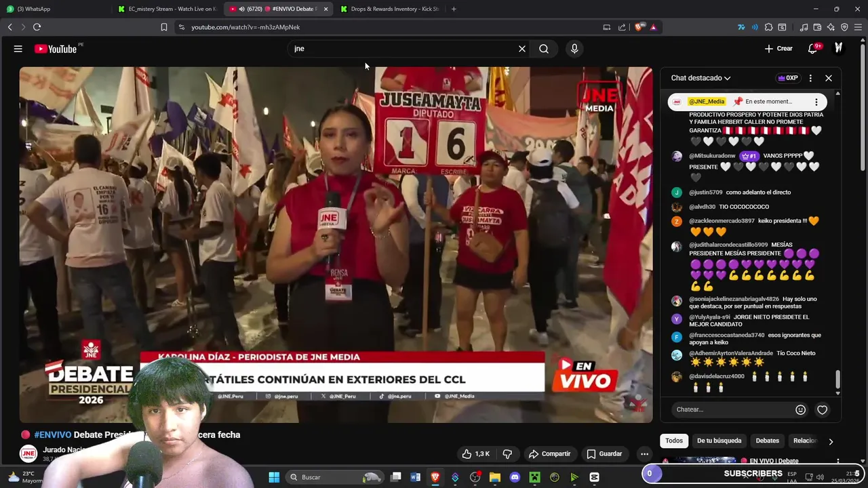Bookmark this page
Screen dimensions: 868x488
[x=163, y=27]
